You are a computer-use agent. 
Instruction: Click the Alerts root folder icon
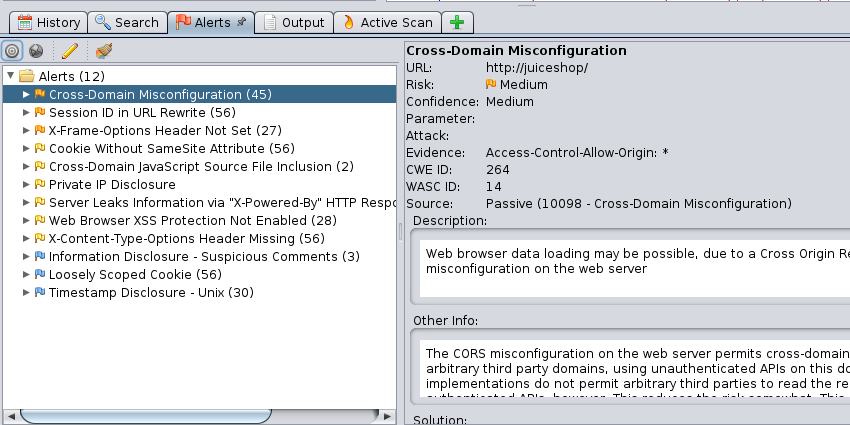pos(26,76)
